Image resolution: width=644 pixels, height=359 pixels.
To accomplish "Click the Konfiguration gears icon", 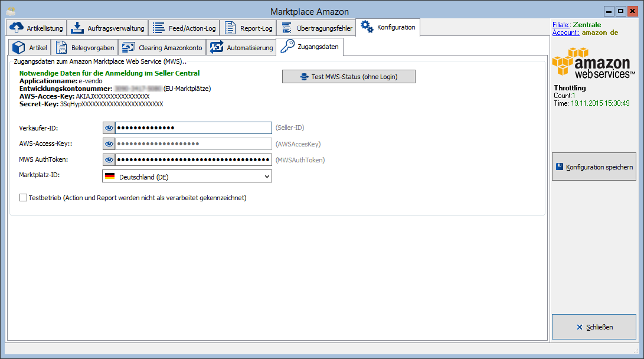I will [x=367, y=27].
